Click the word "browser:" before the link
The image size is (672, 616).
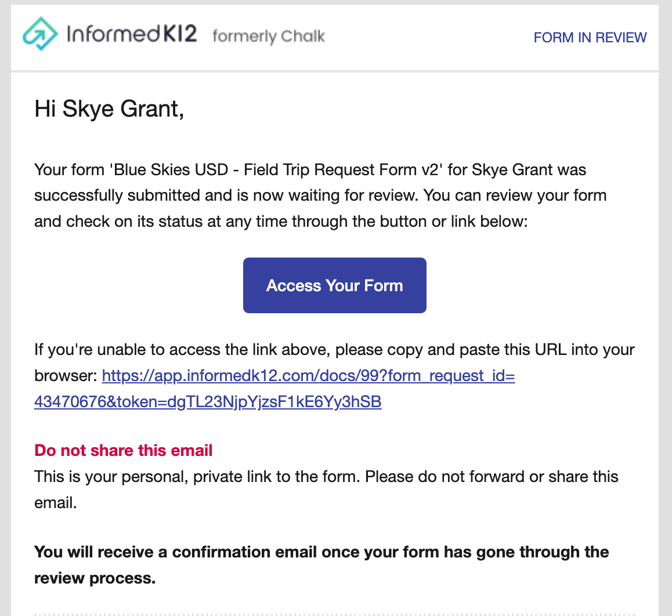tap(66, 376)
